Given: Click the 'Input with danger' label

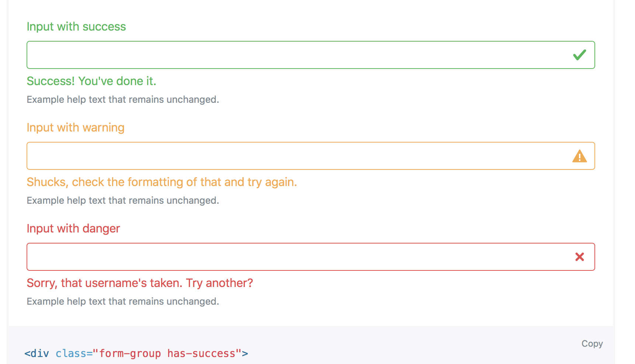Looking at the screenshot, I should 73,228.
